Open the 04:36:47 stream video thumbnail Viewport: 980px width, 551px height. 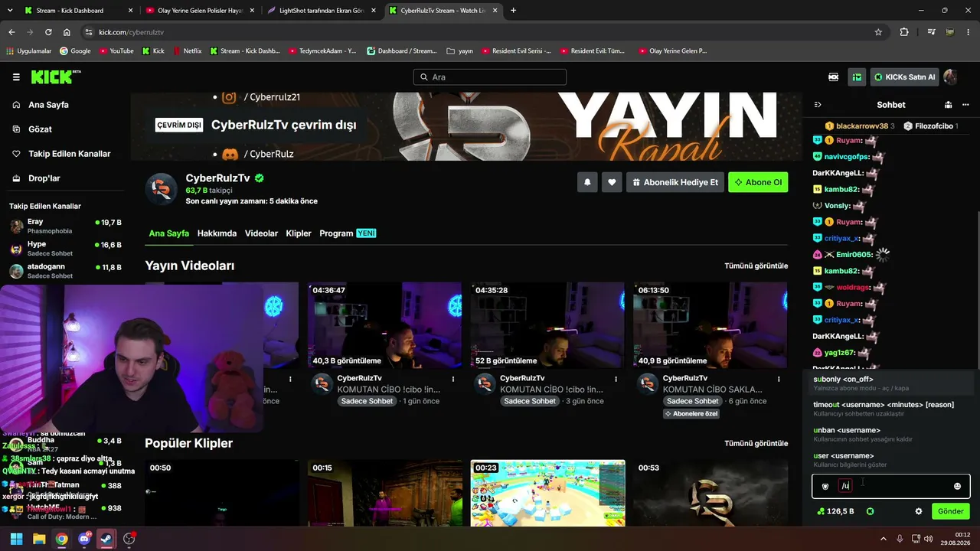pos(384,325)
